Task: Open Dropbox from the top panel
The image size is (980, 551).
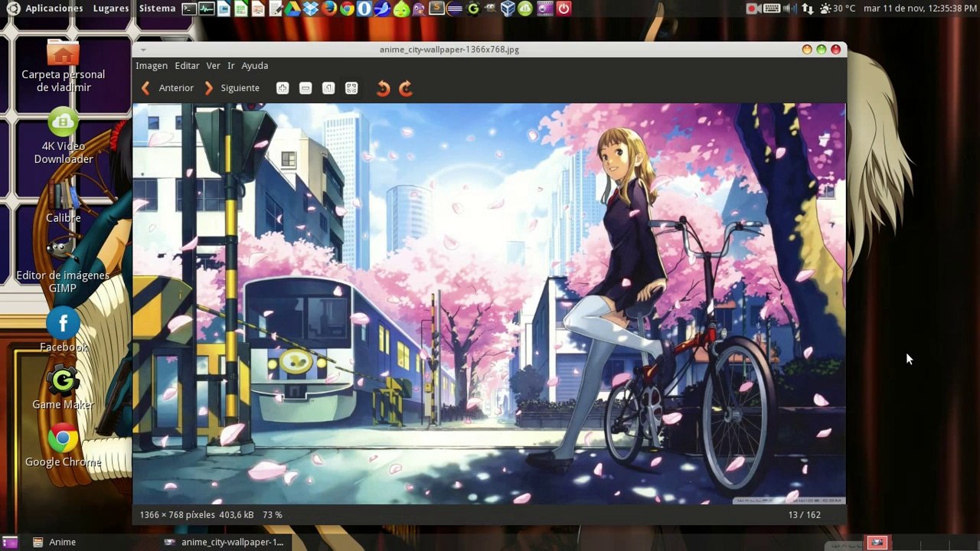Action: click(x=311, y=8)
